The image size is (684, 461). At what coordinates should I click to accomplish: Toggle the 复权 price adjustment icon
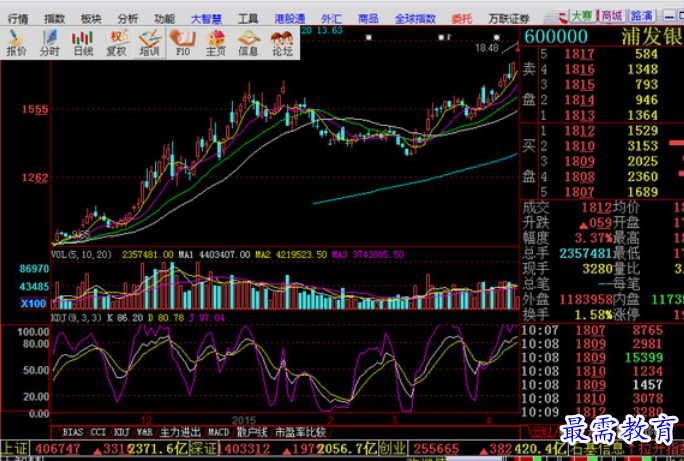[x=116, y=43]
